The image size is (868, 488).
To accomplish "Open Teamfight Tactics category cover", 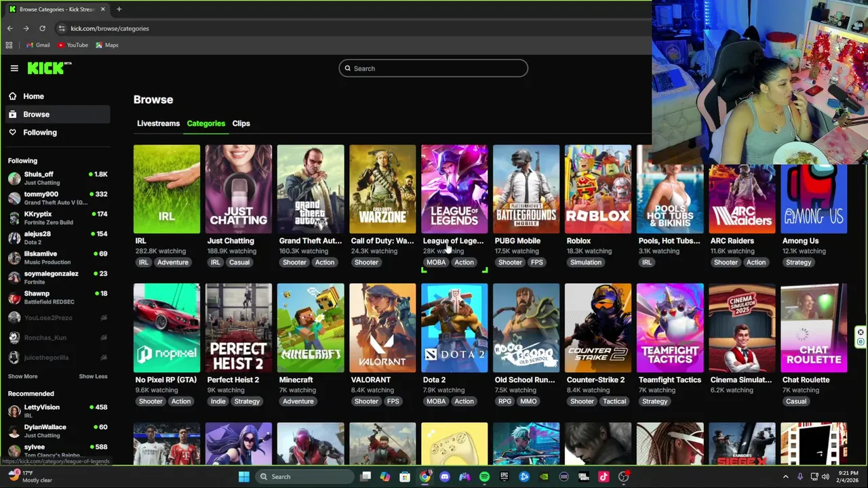I will pos(670,328).
